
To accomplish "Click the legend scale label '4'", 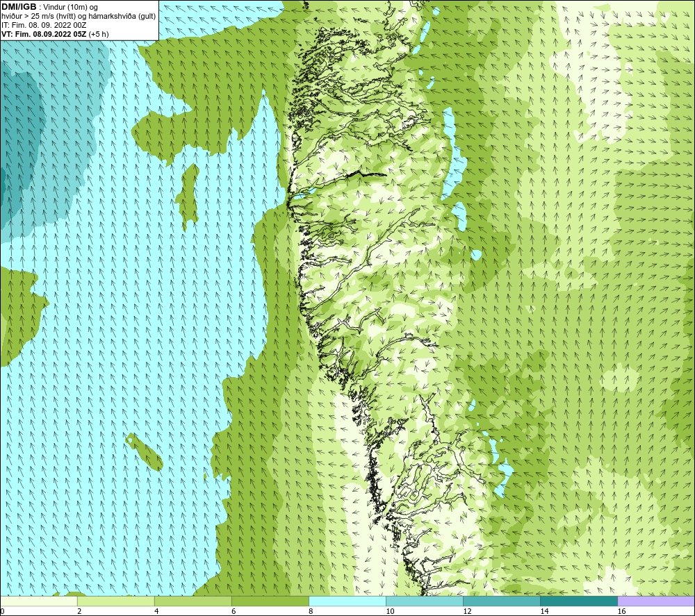I will tap(156, 611).
